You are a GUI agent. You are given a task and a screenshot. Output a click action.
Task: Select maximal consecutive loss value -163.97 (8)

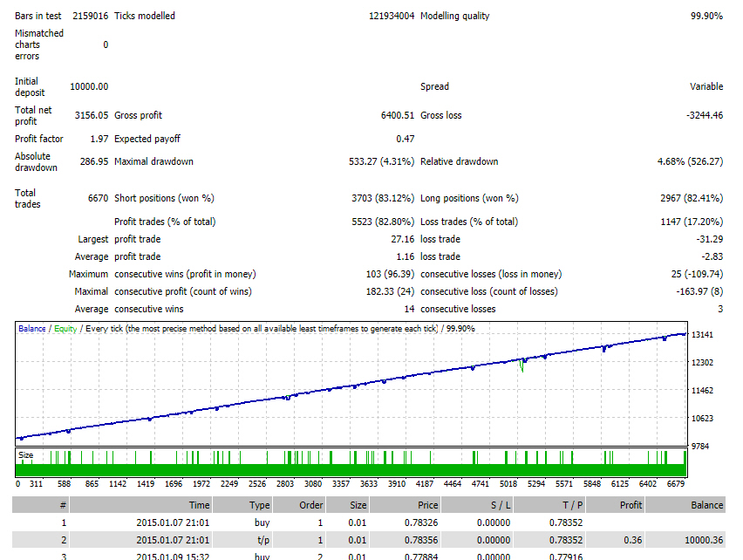699,292
